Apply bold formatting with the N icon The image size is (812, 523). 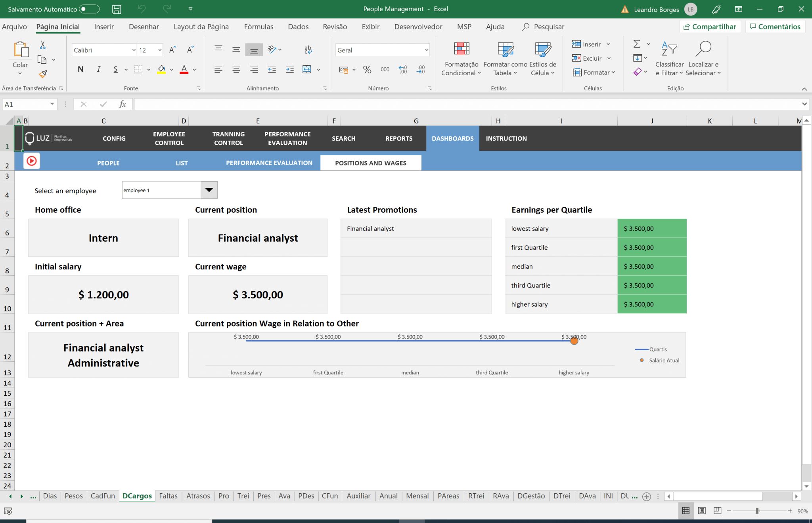(80, 69)
